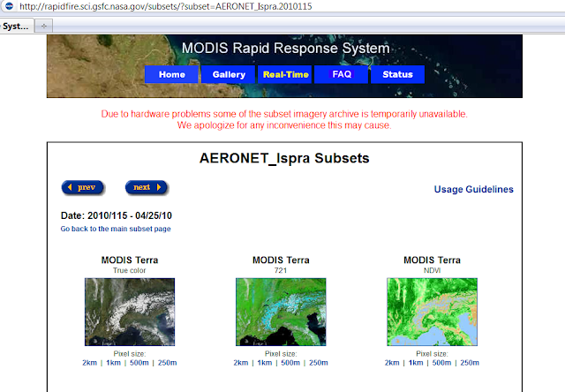Open the NDVI thumbnail image
565x392 pixels.
(432, 312)
